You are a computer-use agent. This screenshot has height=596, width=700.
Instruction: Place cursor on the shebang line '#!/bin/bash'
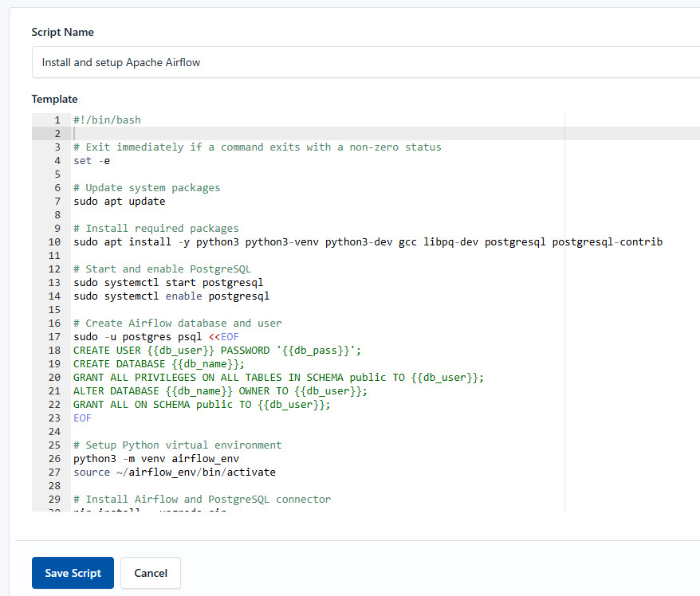click(x=108, y=119)
